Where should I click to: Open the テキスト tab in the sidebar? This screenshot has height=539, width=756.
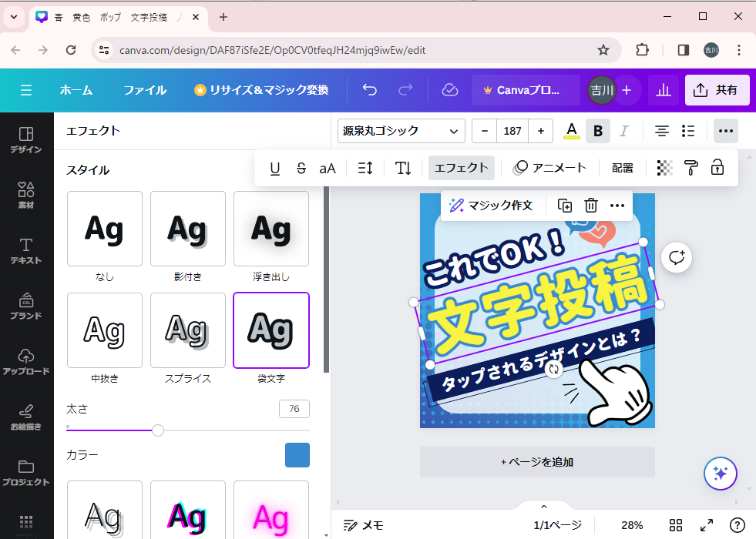[26, 251]
